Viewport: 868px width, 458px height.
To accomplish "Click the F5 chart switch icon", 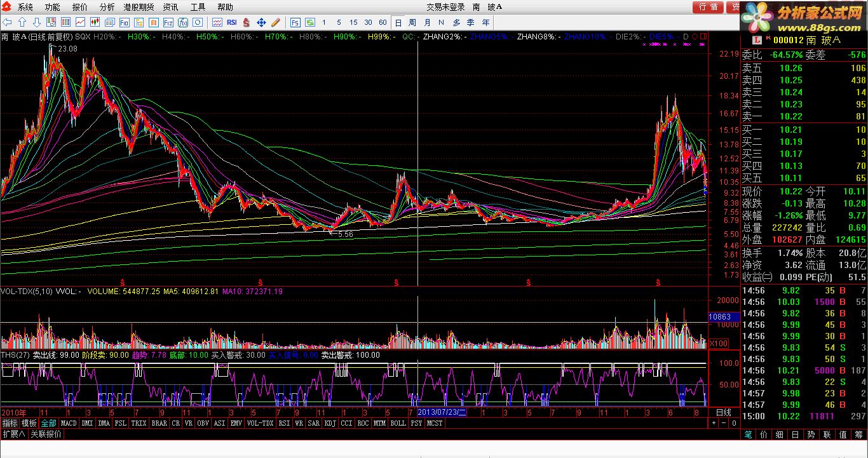I will pyautogui.click(x=295, y=22).
